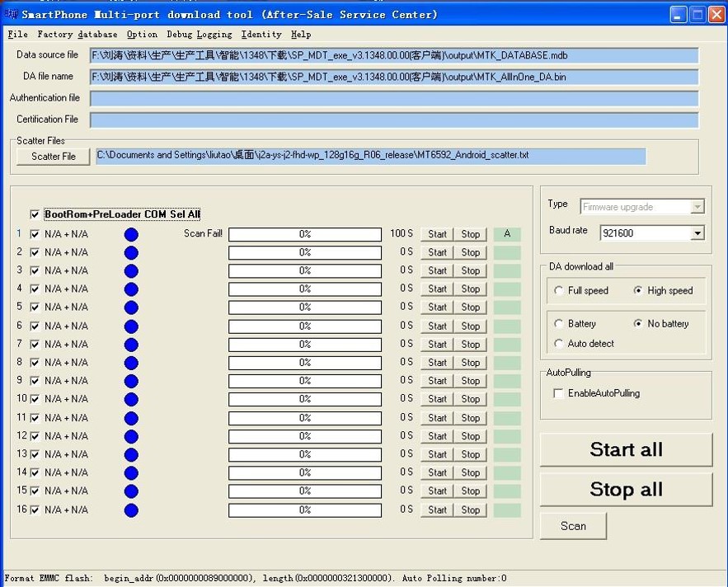Screen dimensions: 728x587
Task: Enable the EnableAutoPulling checkbox
Action: (558, 393)
